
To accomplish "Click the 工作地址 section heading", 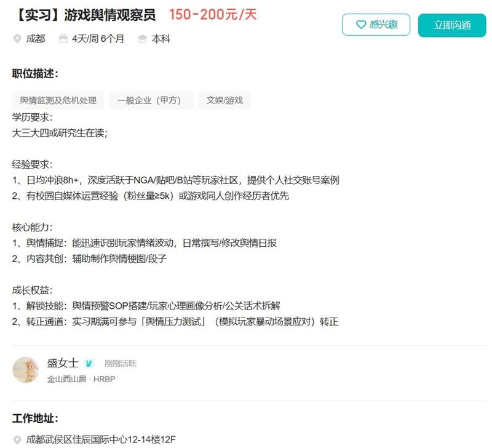I will (35, 418).
